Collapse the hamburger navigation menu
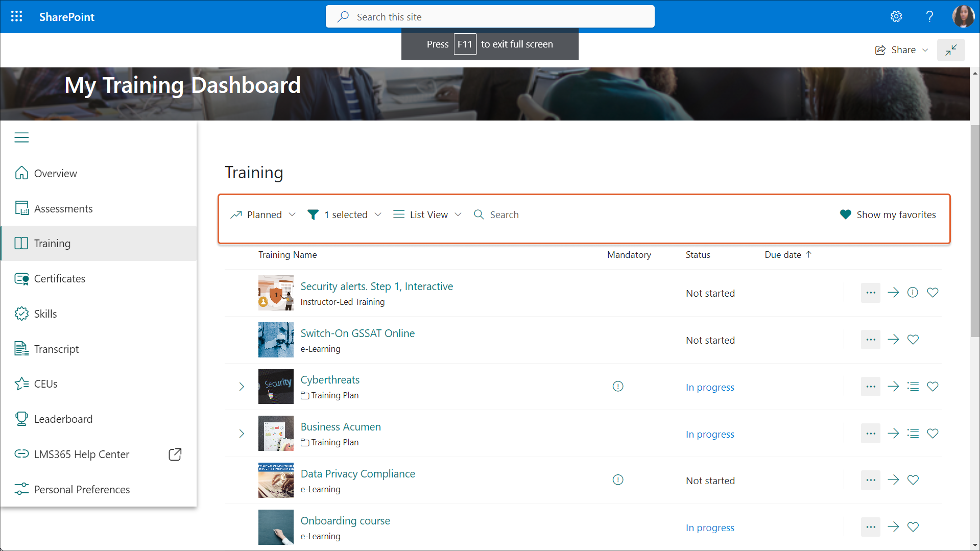The image size is (980, 551). click(21, 137)
